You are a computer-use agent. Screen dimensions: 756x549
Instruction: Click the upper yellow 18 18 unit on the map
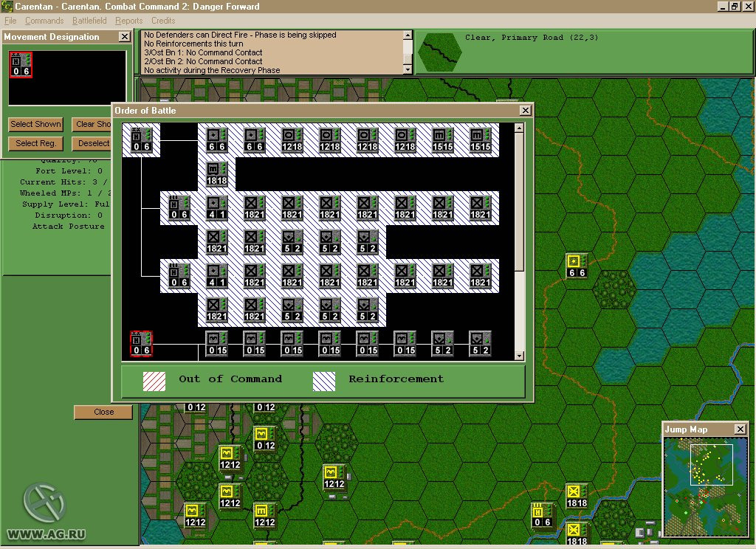(x=577, y=497)
